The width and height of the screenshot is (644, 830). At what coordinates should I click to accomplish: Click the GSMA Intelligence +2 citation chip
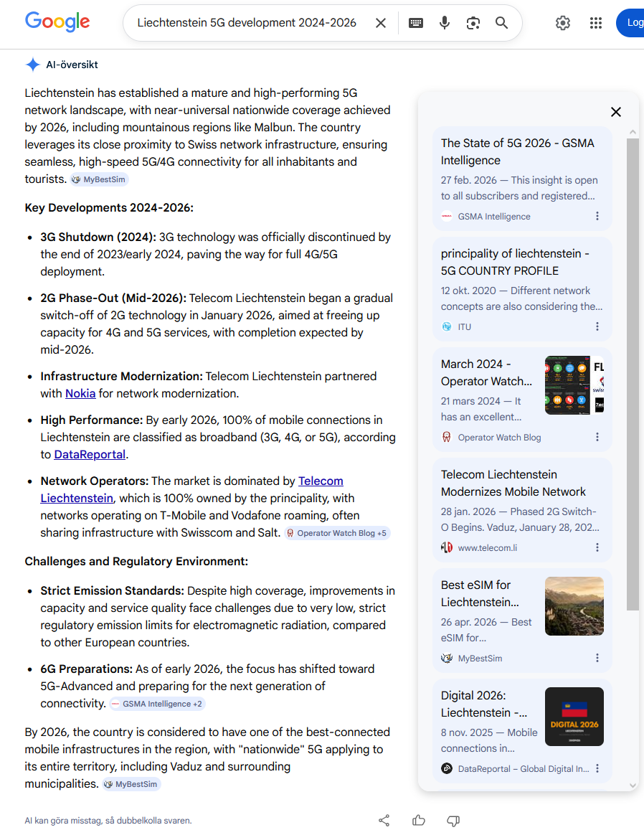(x=157, y=704)
